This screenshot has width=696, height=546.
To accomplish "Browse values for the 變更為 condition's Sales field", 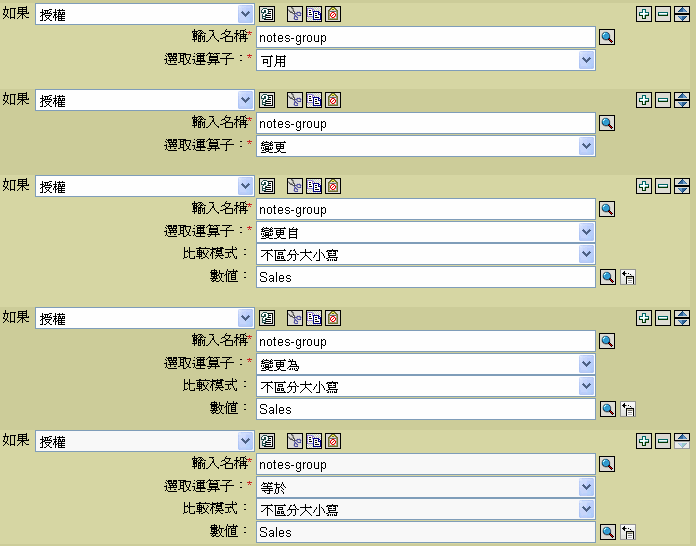I will (x=607, y=410).
